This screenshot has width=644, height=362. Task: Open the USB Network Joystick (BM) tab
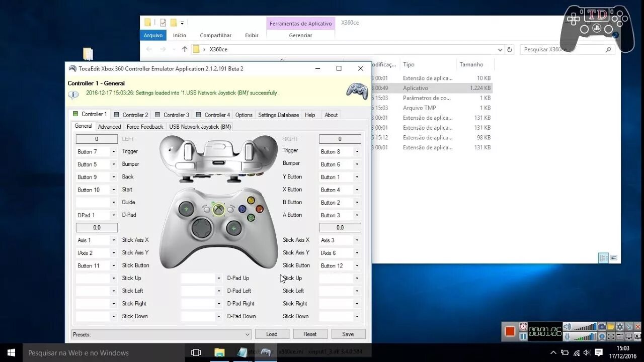pyautogui.click(x=200, y=127)
